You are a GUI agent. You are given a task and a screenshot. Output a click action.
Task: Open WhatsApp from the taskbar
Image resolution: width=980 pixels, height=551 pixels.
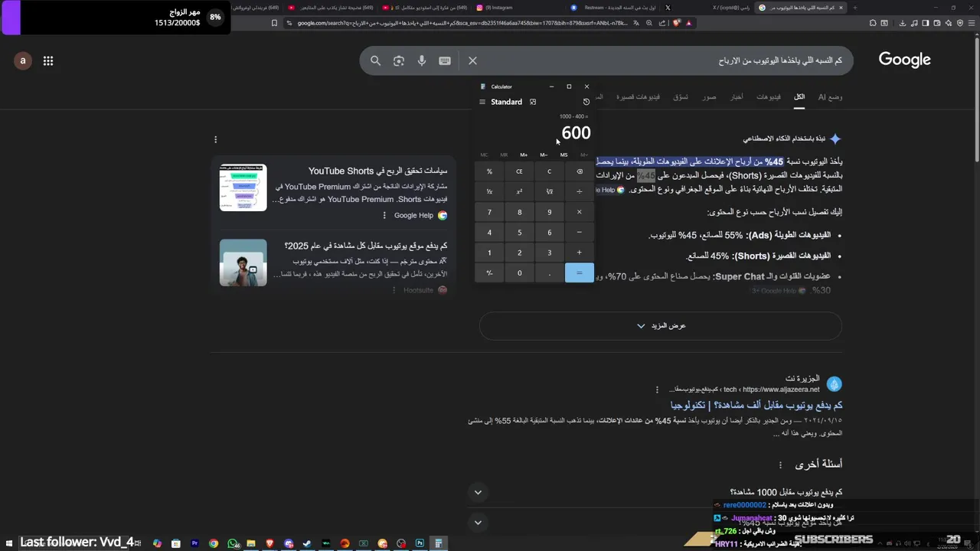(232, 543)
